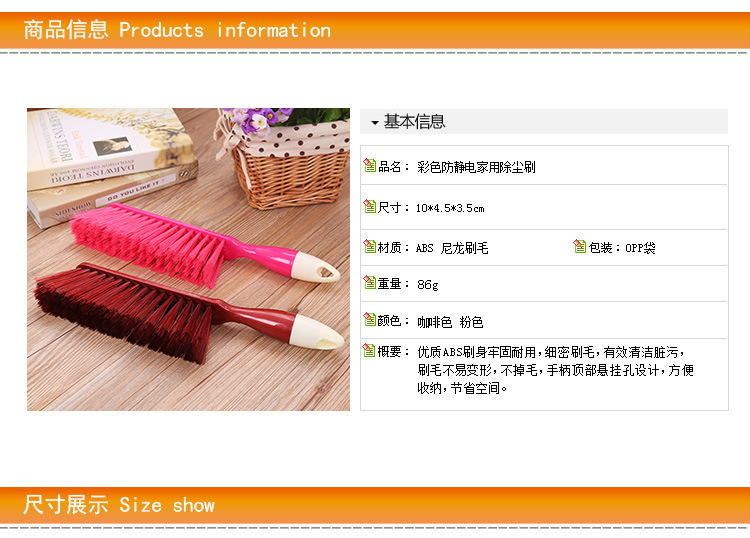Click the weight value 86g
Image resolution: width=750 pixels, height=538 pixels.
pos(427,285)
